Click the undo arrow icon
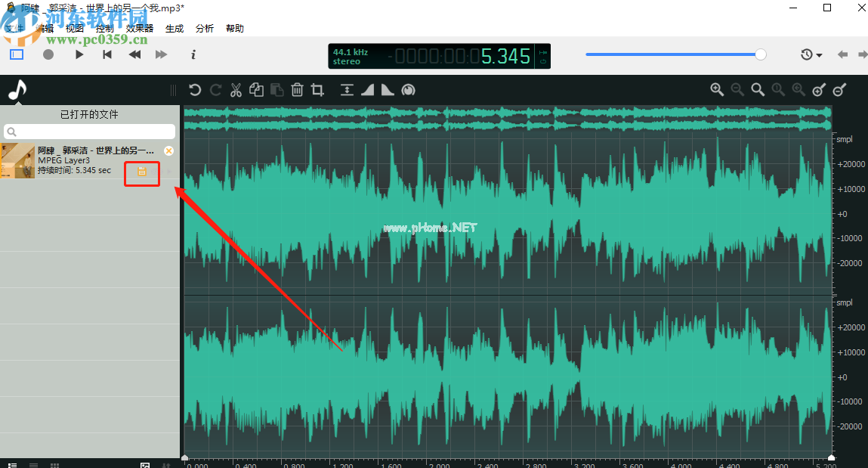The width and height of the screenshot is (868, 468). 195,90
